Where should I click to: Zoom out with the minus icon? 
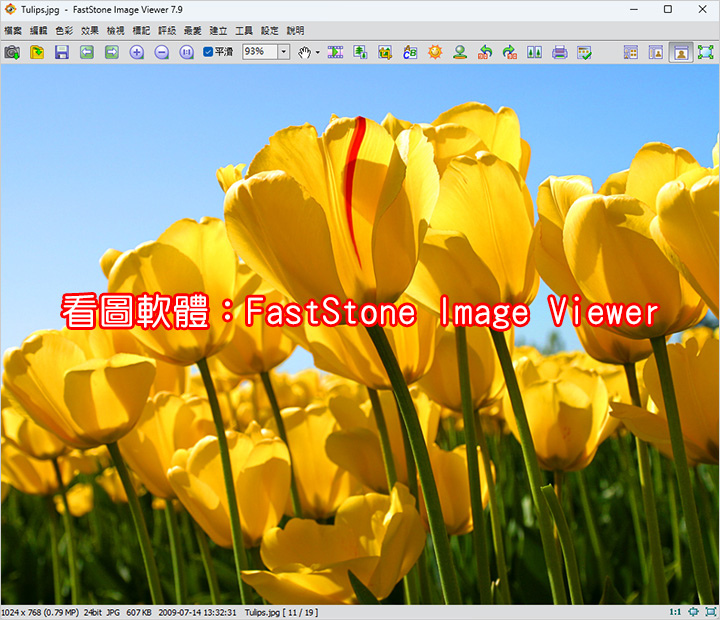click(x=161, y=52)
